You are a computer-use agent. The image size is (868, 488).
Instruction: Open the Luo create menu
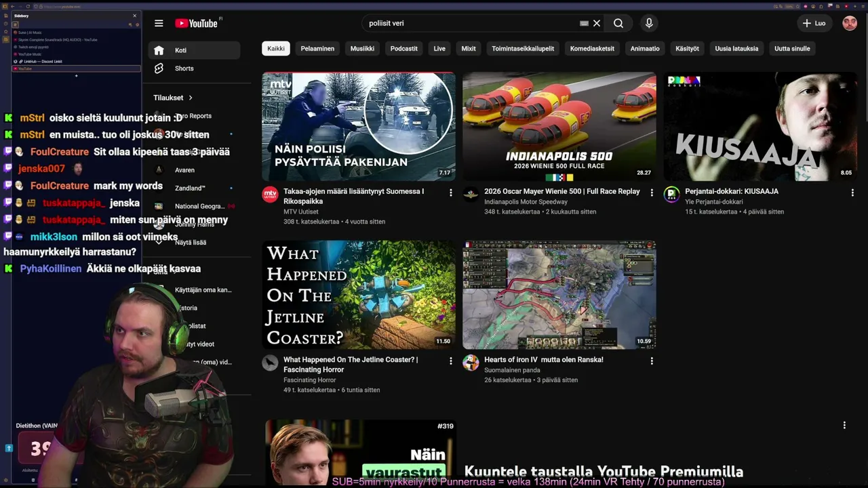click(814, 23)
